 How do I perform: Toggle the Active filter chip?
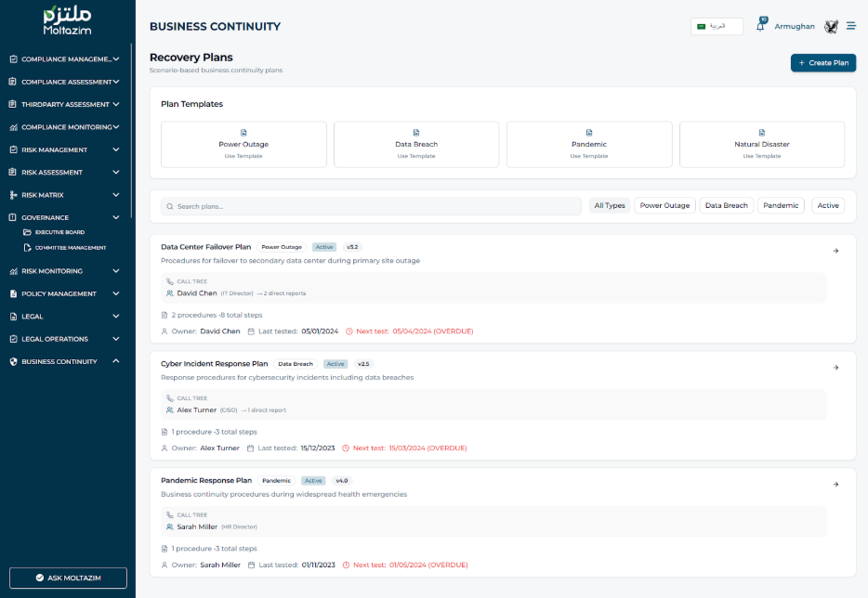click(827, 205)
